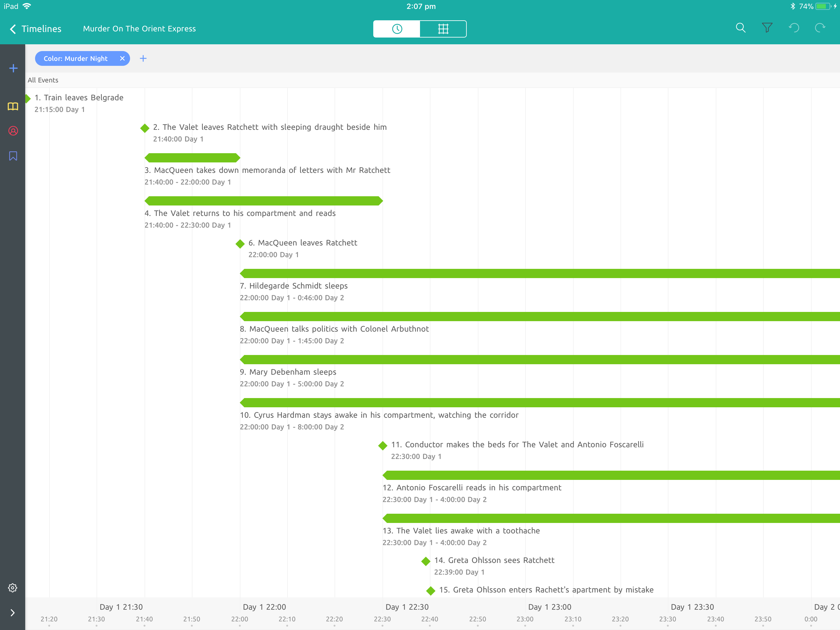Screen dimensions: 840x630
Task: Click the 23:50 tick on axis
Action: [763, 619]
